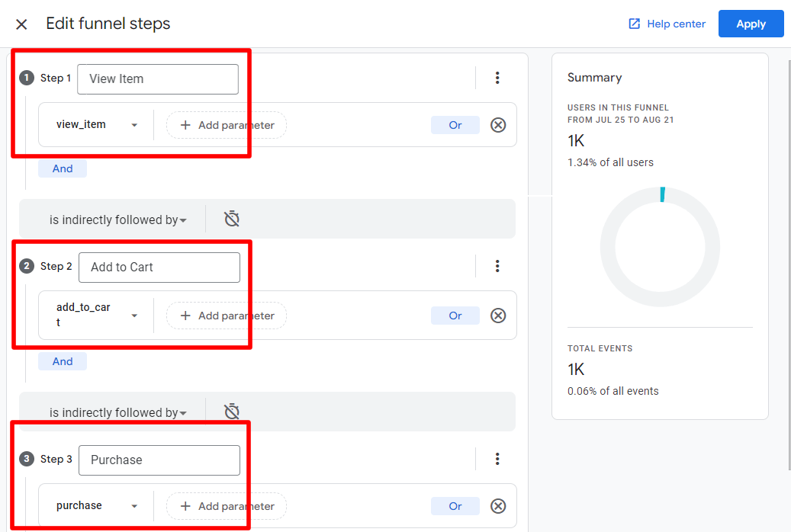Open the three-dot menu for Step 2
791x532 pixels.
tap(497, 266)
